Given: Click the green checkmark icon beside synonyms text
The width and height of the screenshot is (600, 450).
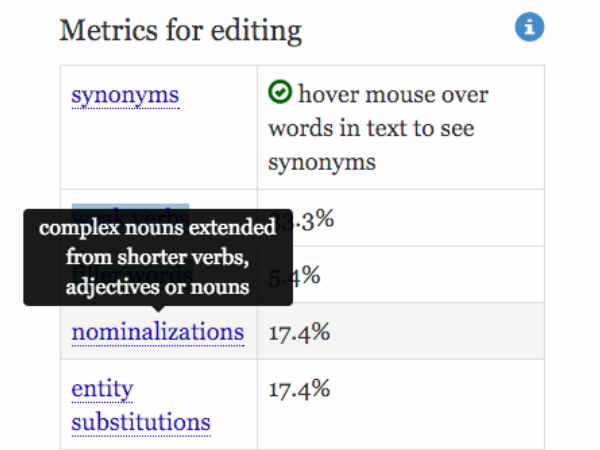Looking at the screenshot, I should pyautogui.click(x=280, y=92).
